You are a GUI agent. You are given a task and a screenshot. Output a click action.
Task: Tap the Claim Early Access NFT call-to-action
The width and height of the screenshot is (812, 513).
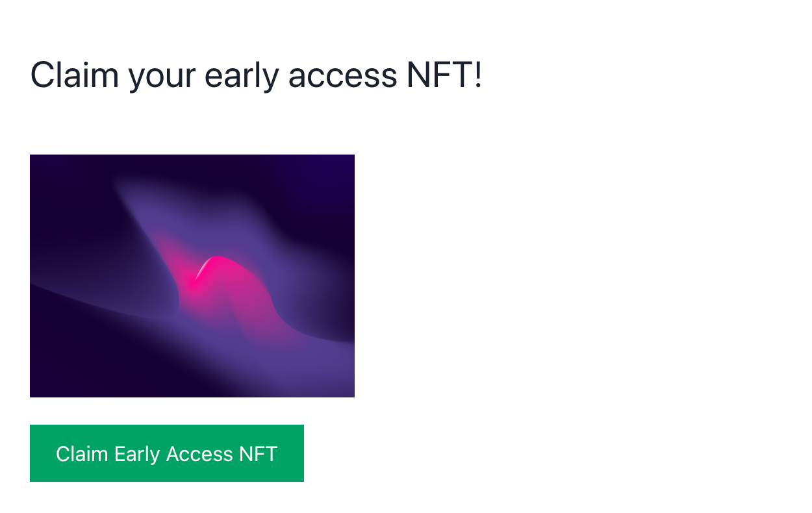point(166,453)
